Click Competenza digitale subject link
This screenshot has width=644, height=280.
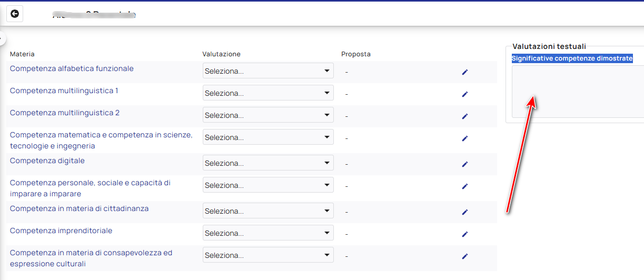click(x=47, y=161)
